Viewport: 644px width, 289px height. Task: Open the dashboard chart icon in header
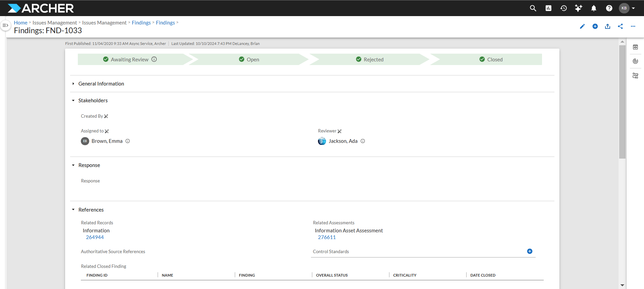click(x=548, y=8)
